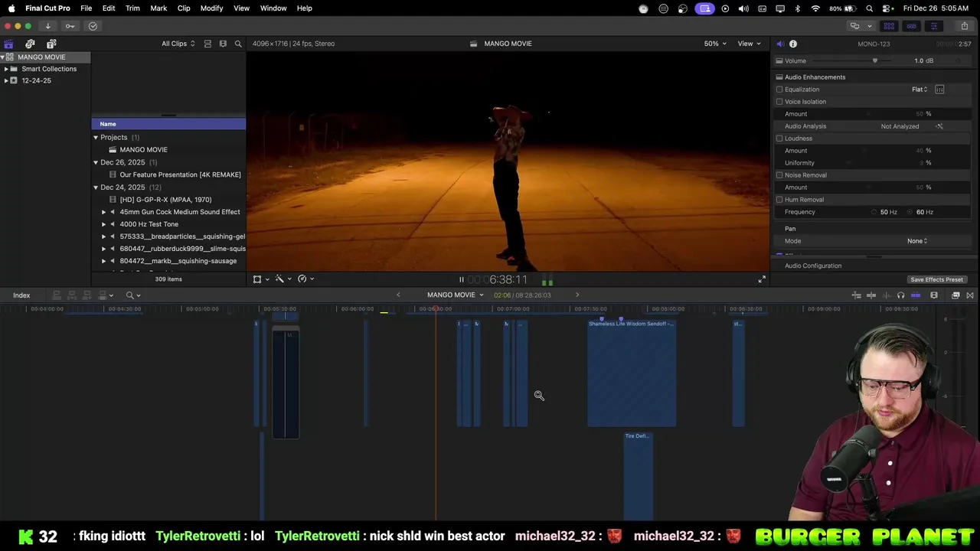Open the All Clips filter dropdown
The height and width of the screenshot is (551, 980).
pyautogui.click(x=178, y=44)
